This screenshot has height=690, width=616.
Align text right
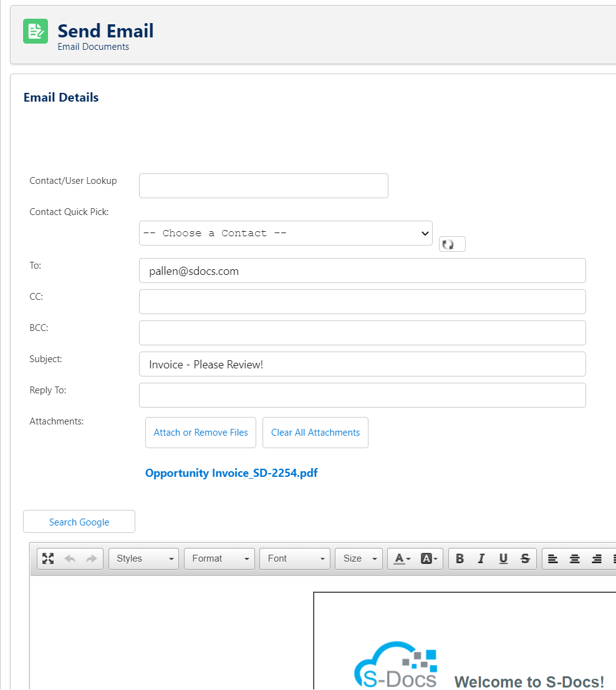(x=597, y=558)
